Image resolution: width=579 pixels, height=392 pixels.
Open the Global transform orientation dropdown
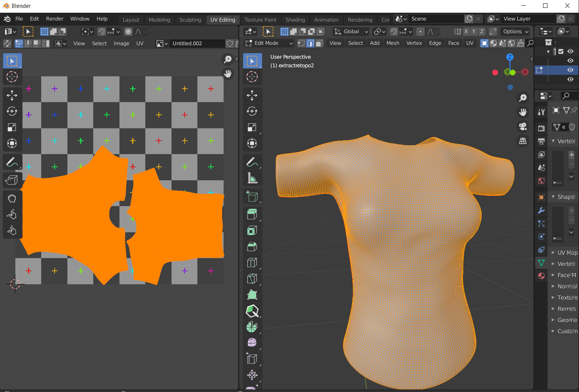click(351, 31)
